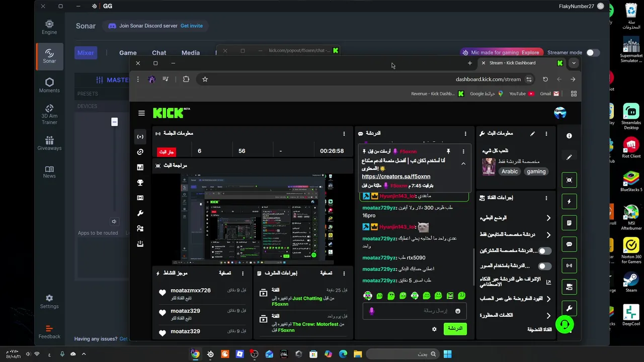The image size is (644, 362).
Task: Bookmark this page with the star icon
Action: (205, 79)
